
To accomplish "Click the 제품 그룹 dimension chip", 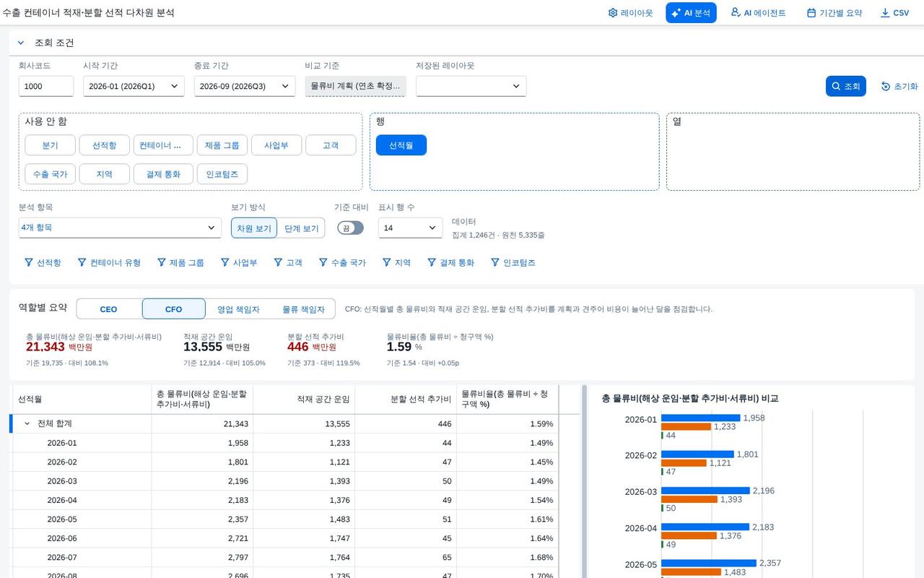I will [x=222, y=145].
